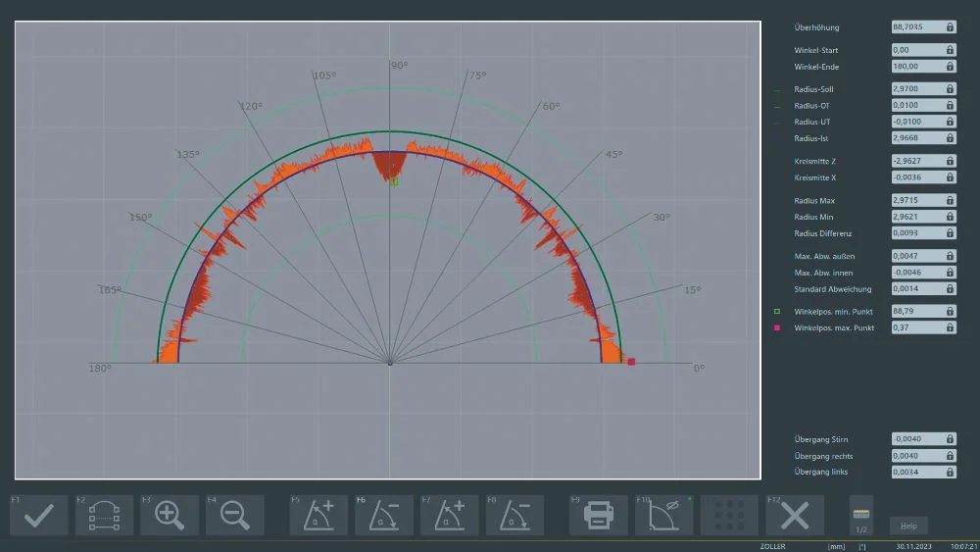Cancel with the F12 X button
Screen dimensions: 980x552
tap(795, 515)
